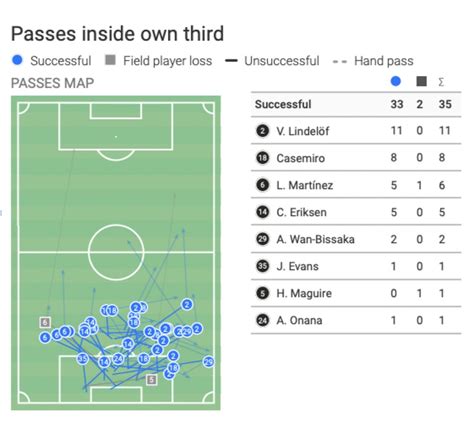Click the dark square column header

tap(421, 81)
